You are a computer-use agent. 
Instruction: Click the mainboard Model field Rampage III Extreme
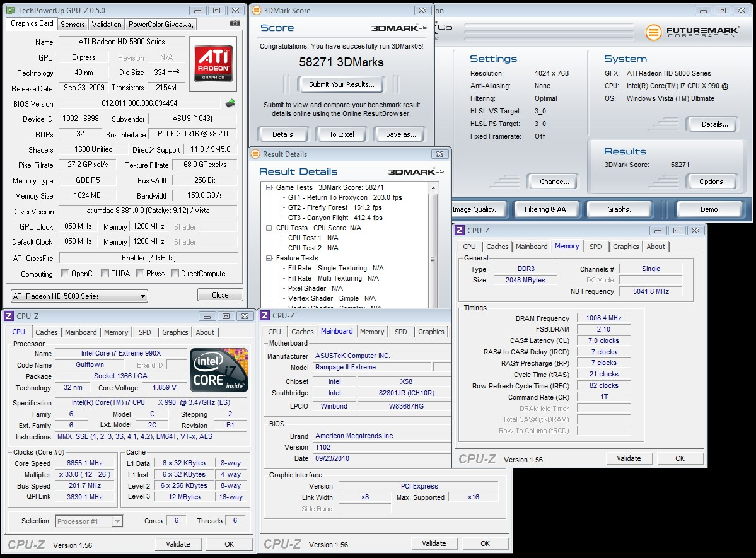372,368
